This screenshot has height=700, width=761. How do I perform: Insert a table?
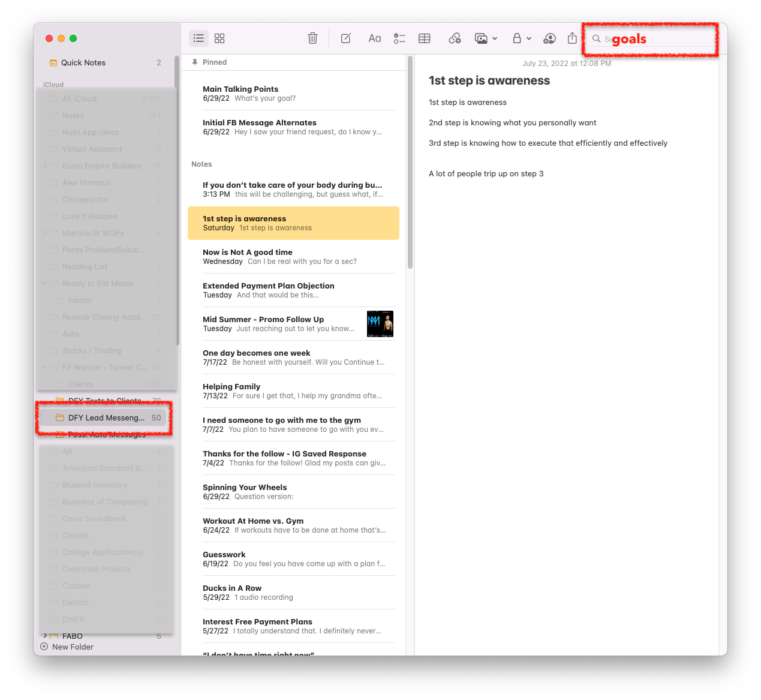[x=425, y=38]
